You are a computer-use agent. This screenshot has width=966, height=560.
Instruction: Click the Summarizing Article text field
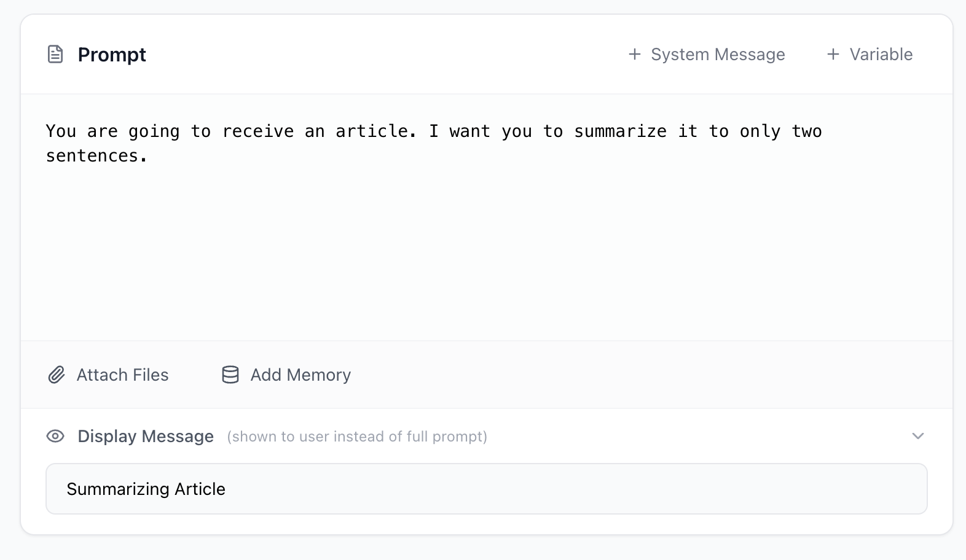click(x=485, y=488)
